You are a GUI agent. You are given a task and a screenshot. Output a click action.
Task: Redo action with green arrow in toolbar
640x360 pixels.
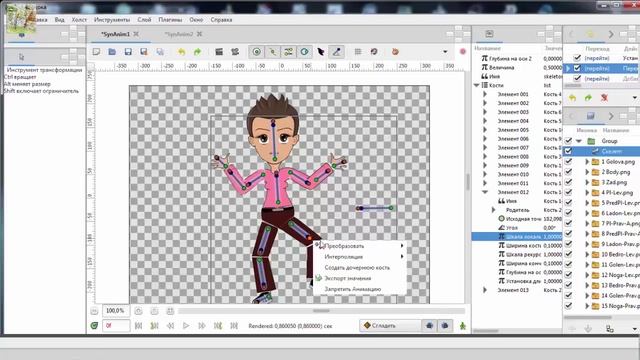click(x=198, y=52)
